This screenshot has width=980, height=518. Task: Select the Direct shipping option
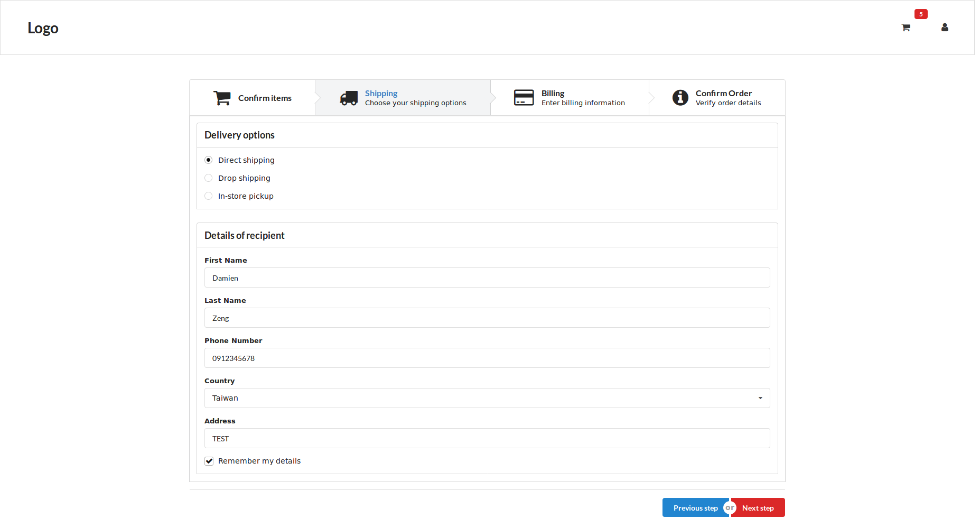coord(209,160)
